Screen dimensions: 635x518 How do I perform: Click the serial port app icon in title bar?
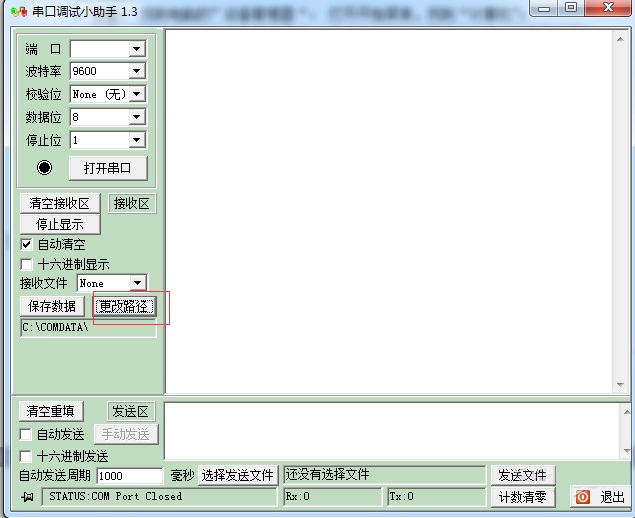click(x=19, y=12)
